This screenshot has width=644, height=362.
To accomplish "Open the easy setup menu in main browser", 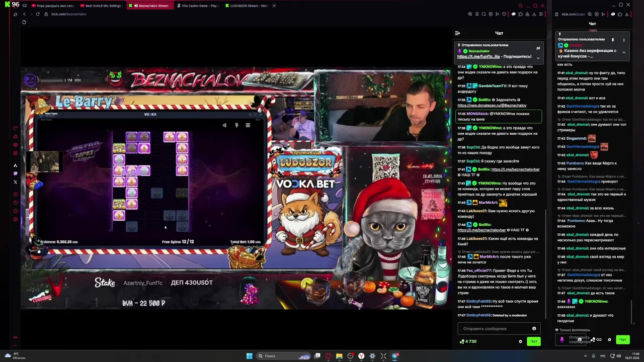I will (x=541, y=14).
